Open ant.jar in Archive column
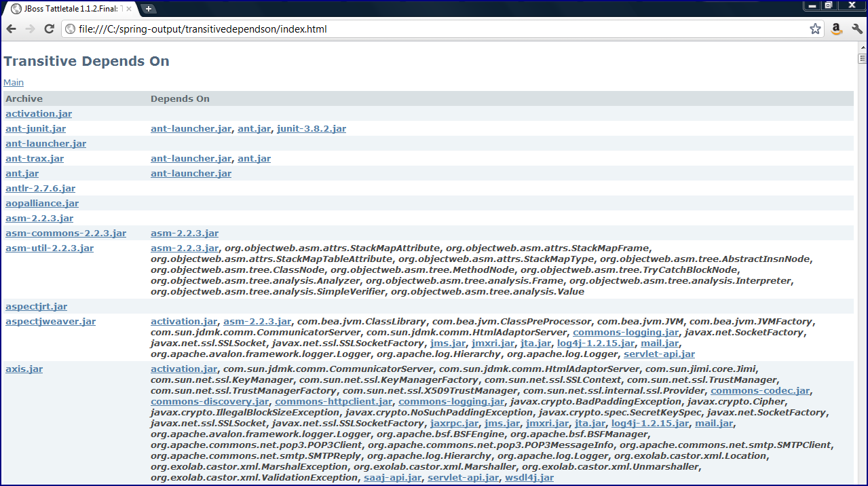The width and height of the screenshot is (868, 486). coord(22,173)
